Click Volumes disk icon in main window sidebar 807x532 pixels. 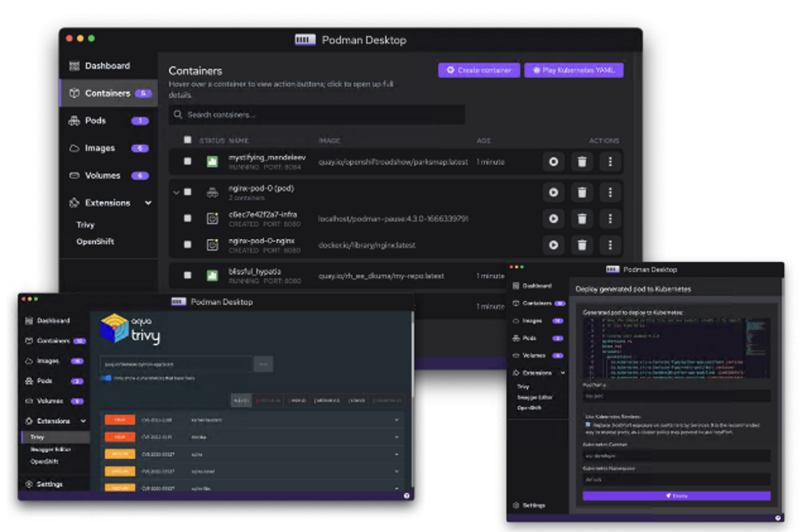(74, 175)
